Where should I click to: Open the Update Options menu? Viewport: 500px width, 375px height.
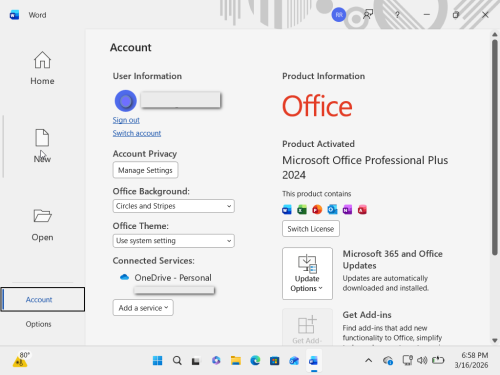pos(307,273)
